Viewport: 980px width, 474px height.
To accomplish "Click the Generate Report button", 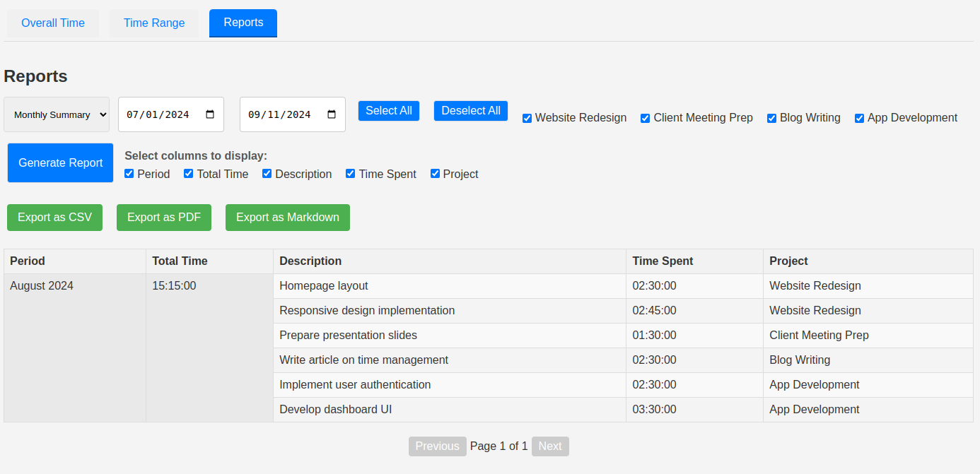I will tap(60, 162).
